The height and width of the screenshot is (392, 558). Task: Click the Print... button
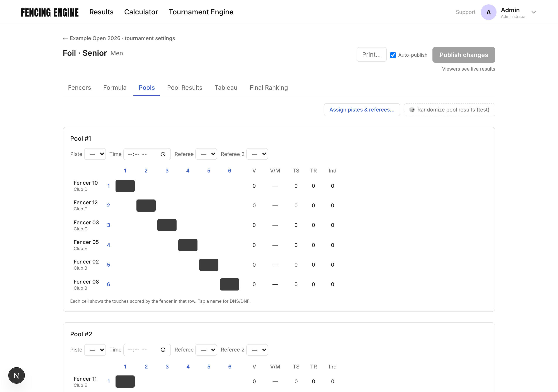[371, 55]
